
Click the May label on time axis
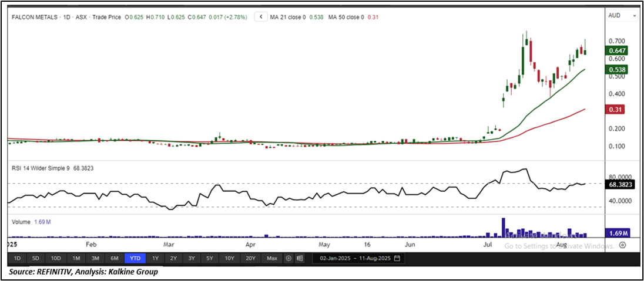point(324,245)
